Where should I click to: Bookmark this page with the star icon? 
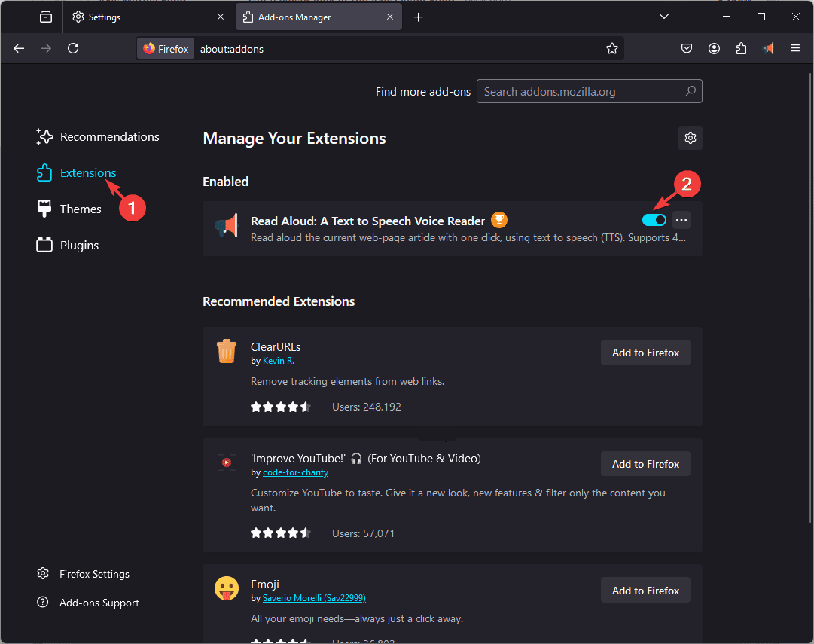(x=612, y=49)
